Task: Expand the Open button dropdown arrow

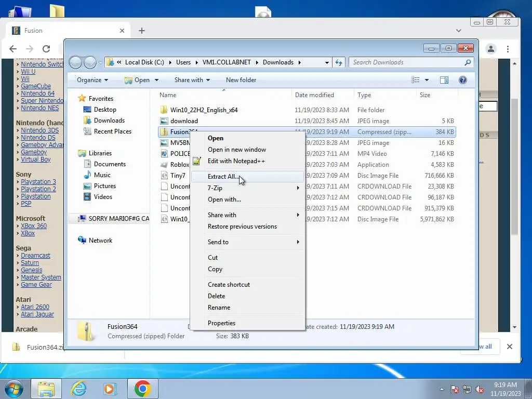Action: pos(157,80)
